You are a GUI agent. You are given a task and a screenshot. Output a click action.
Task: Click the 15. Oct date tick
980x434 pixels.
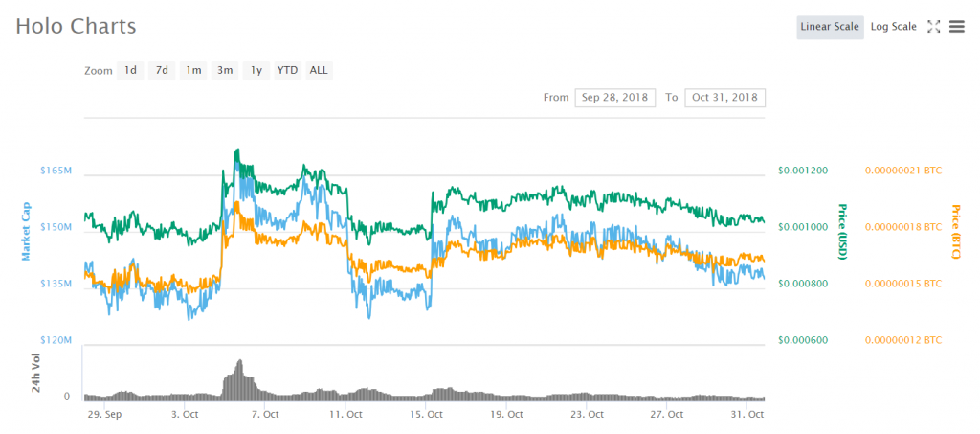click(426, 414)
